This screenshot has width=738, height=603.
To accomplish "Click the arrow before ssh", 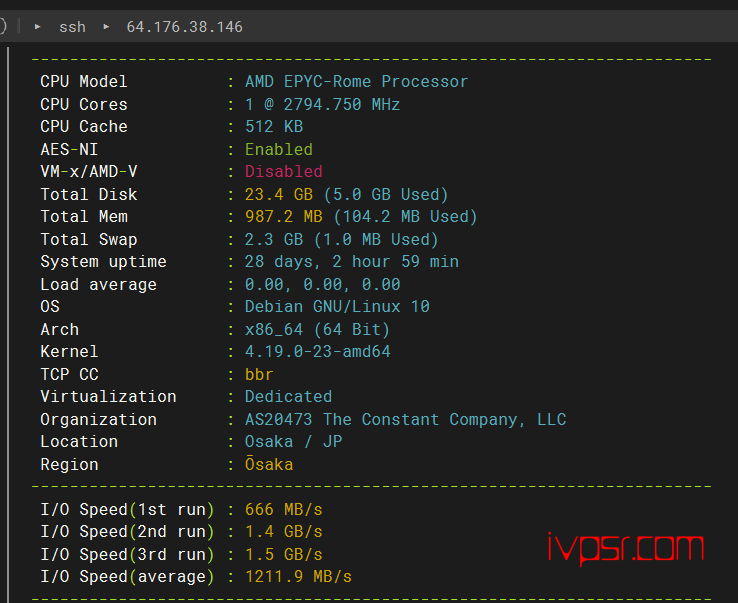I will coord(38,27).
